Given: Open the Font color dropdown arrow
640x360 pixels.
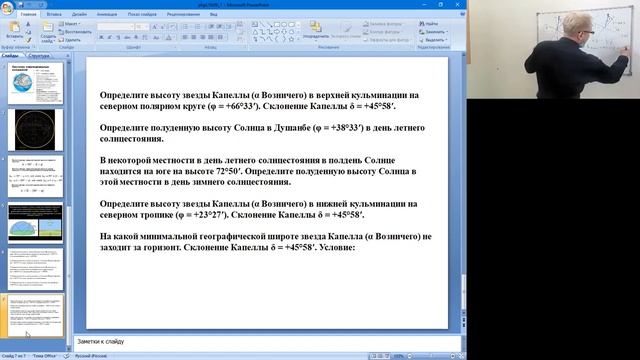Looking at the screenshot, I should [174, 38].
